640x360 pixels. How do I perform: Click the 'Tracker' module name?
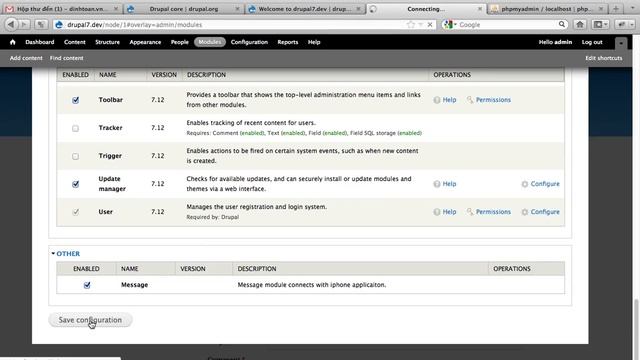click(x=110, y=128)
